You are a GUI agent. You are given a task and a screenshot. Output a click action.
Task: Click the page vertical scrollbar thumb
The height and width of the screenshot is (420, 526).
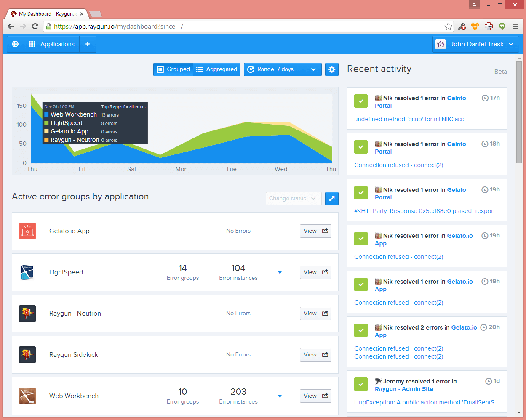point(519,113)
